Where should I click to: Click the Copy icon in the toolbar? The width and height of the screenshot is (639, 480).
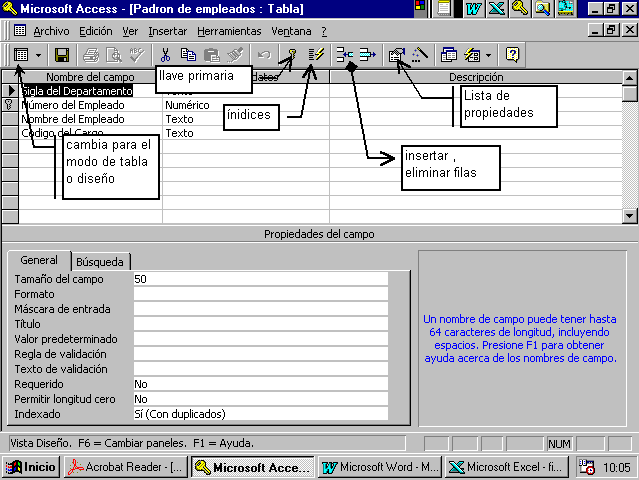click(188, 55)
